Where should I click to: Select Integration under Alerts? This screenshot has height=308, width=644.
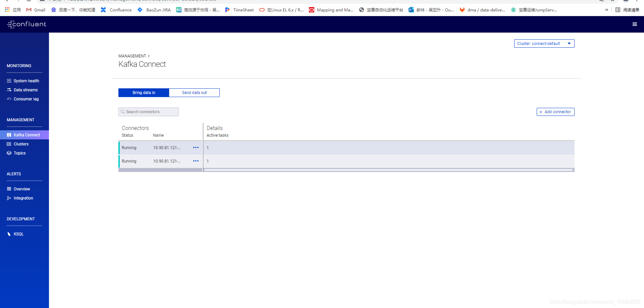(23, 198)
